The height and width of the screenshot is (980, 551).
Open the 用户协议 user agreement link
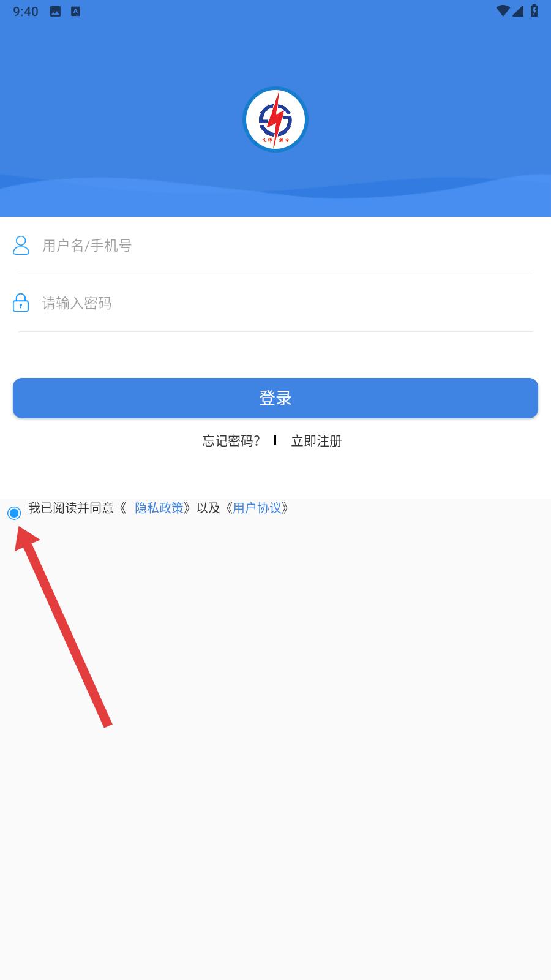click(257, 508)
